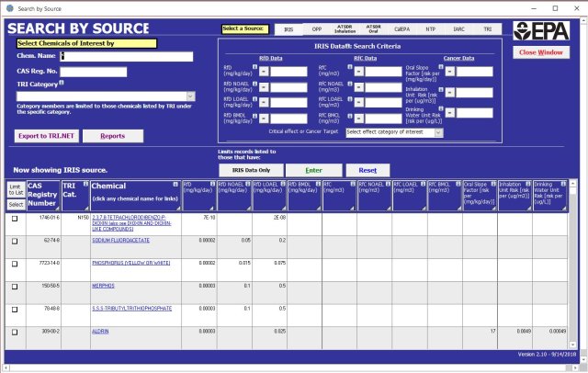Select the Aldrin row checkbox
Viewport: 588px width, 373px height.
[x=14, y=331]
